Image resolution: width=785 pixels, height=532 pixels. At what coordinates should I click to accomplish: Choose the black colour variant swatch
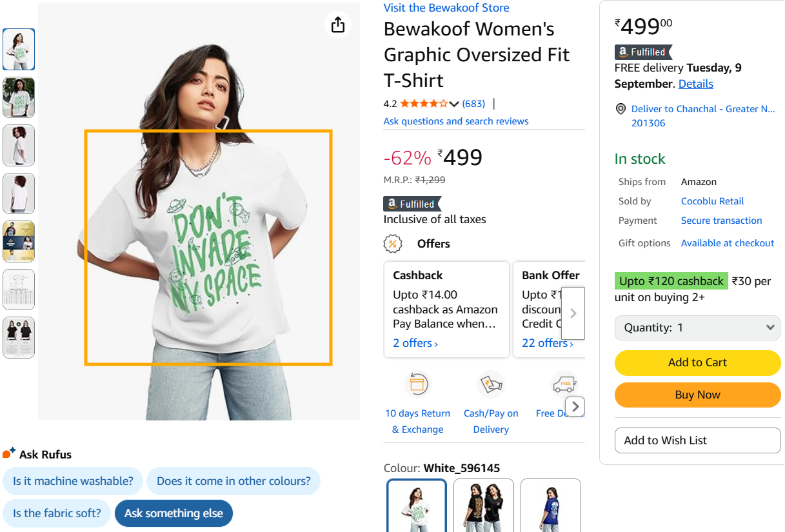[484, 506]
